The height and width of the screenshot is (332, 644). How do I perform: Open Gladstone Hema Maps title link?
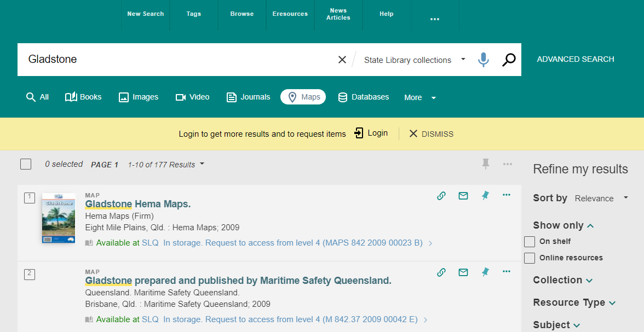[x=138, y=204]
